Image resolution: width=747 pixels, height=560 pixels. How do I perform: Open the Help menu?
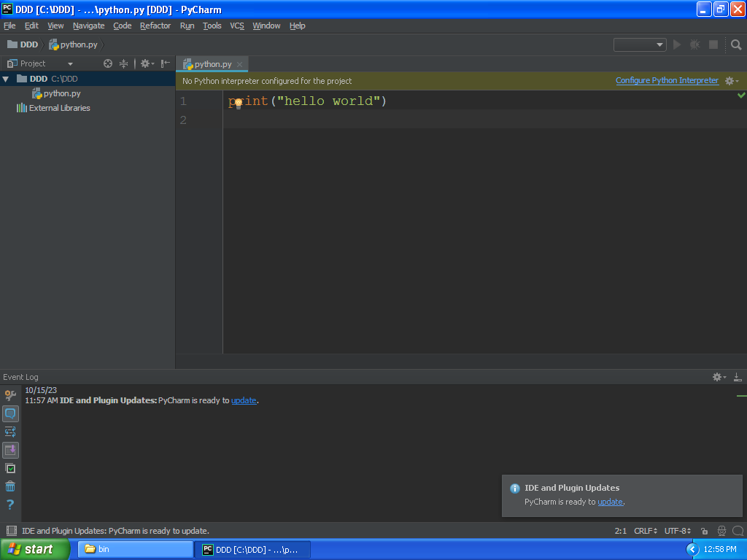point(298,26)
